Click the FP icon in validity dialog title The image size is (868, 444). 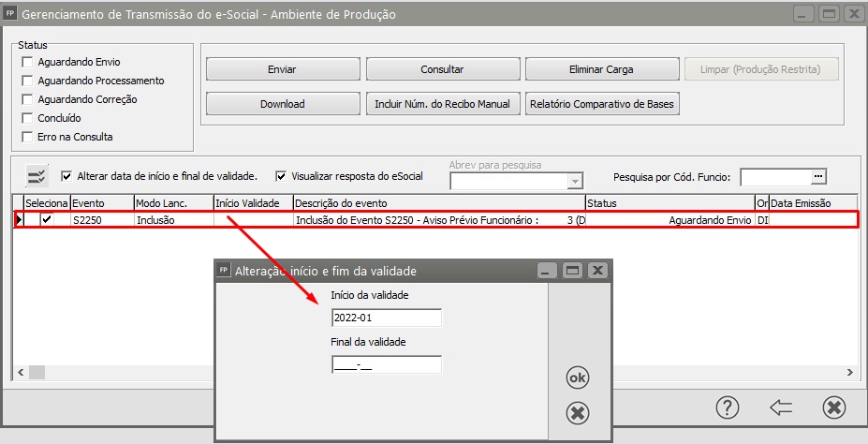tap(224, 270)
